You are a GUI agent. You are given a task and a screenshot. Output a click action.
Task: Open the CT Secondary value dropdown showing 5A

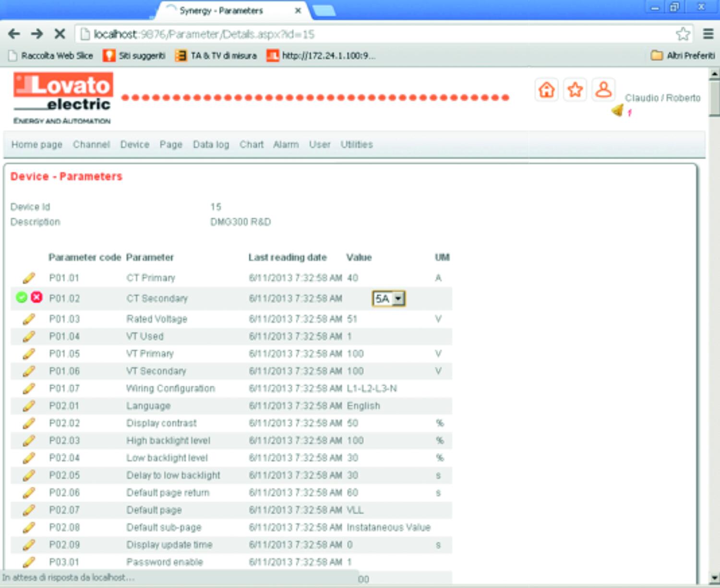[398, 298]
